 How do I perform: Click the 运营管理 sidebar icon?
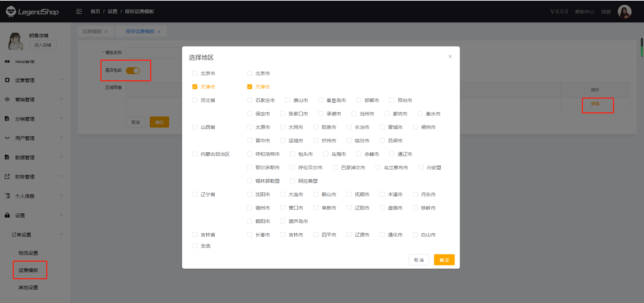[7, 80]
